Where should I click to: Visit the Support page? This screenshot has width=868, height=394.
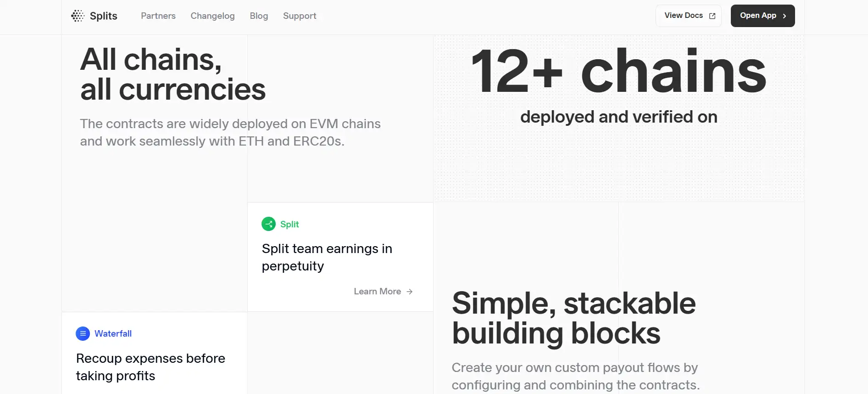coord(300,16)
